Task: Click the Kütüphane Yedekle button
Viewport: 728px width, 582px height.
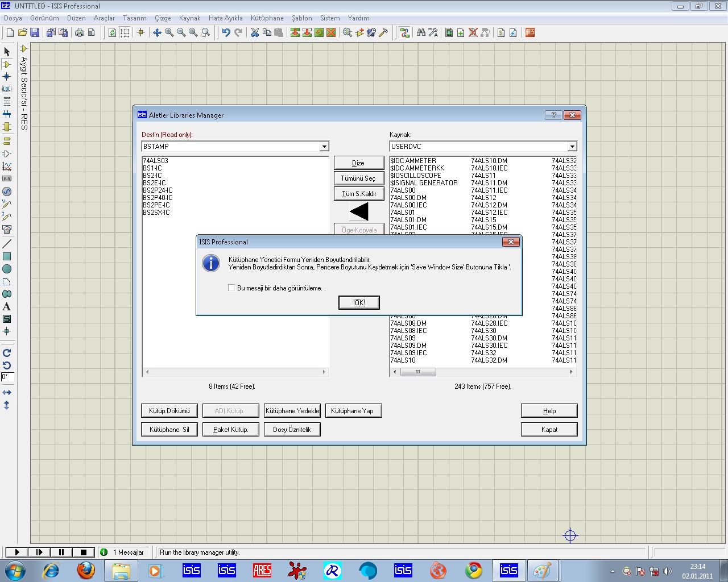Action: tap(292, 411)
